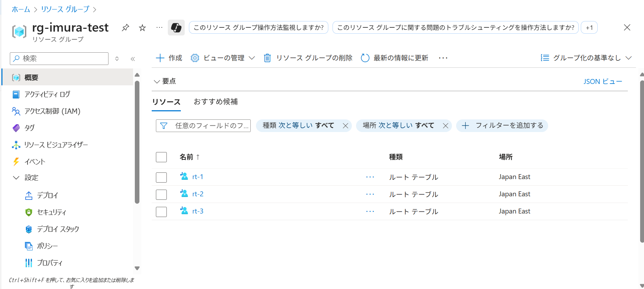Check the rt-3 row checkbox
This screenshot has width=644, height=289.
pyautogui.click(x=161, y=212)
